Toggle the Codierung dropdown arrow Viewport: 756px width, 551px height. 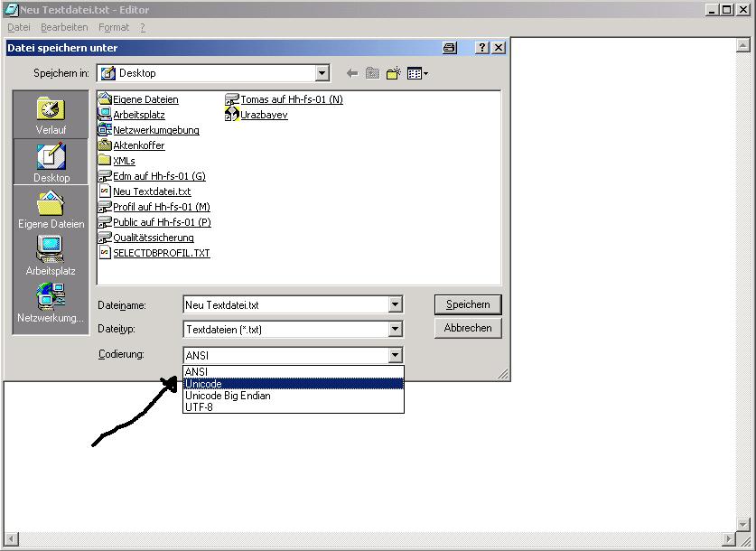(395, 355)
